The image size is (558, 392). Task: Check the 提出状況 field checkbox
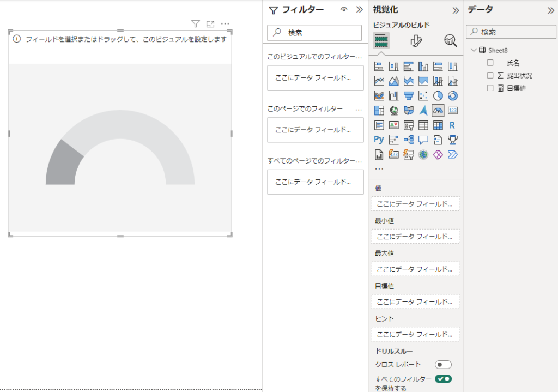point(490,75)
